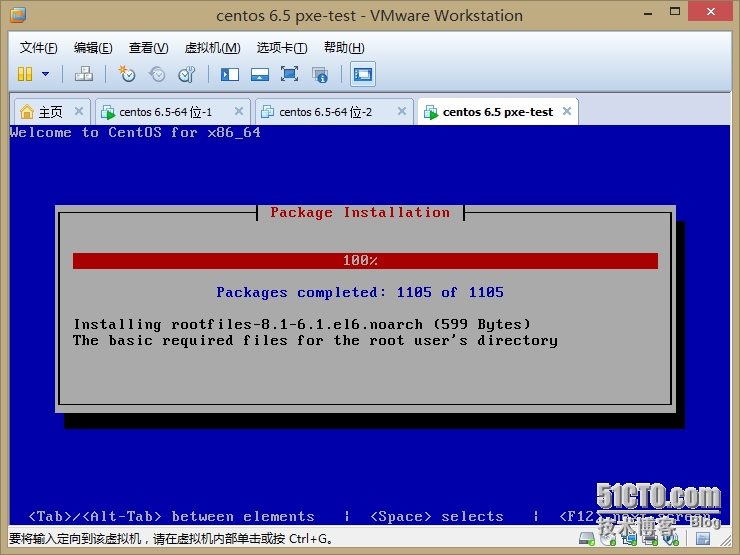Minimize the VMware Workstation window

pos(648,13)
